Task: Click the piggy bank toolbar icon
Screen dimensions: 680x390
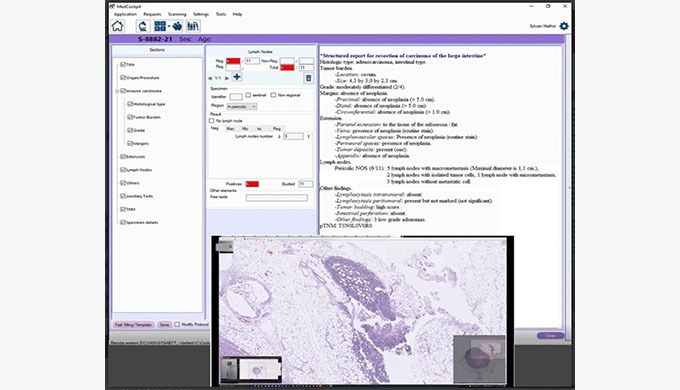Action: [x=177, y=26]
